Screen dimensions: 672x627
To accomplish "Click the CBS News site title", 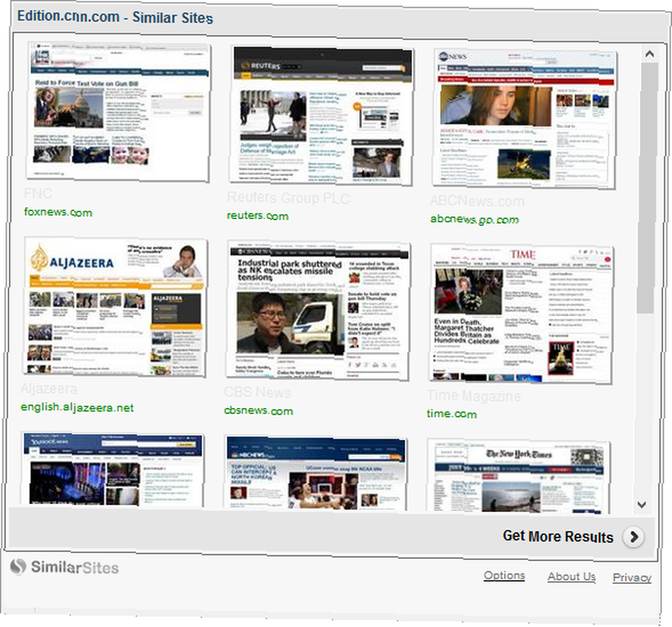I will click(257, 392).
